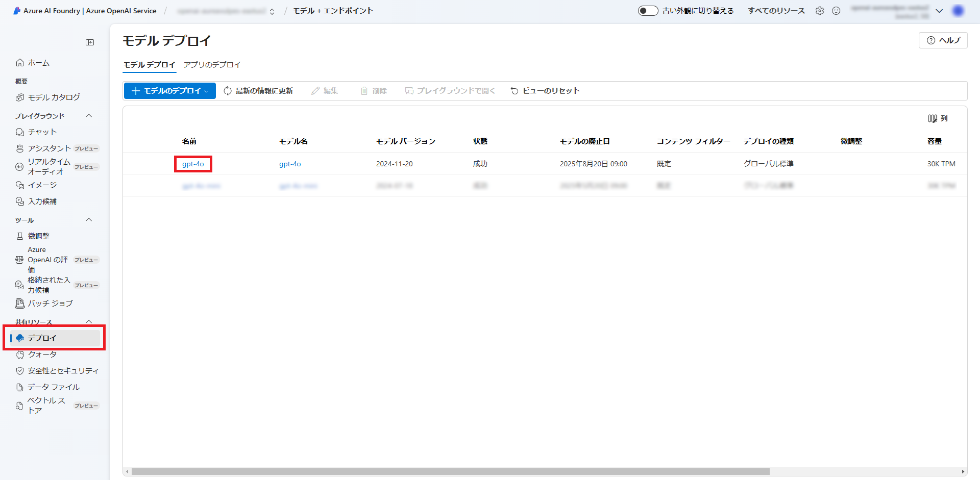
Task: Open the モデルのデプロイ dropdown arrow
Action: pyautogui.click(x=207, y=90)
